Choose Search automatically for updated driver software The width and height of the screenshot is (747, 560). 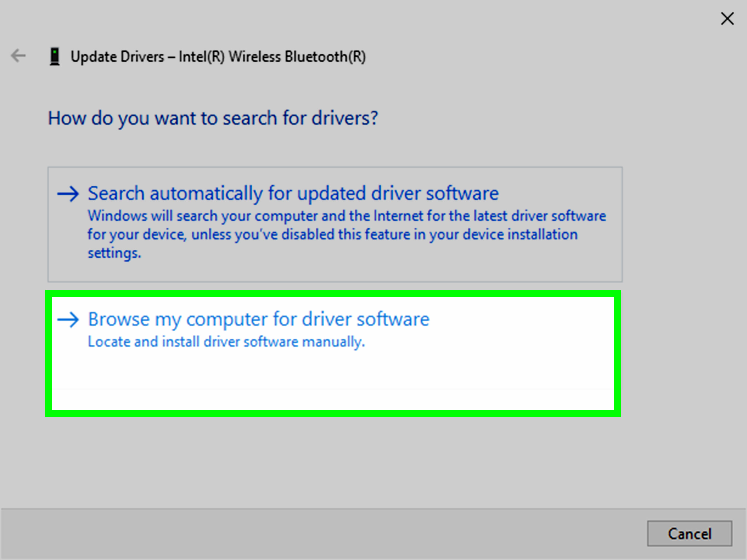[x=335, y=224]
